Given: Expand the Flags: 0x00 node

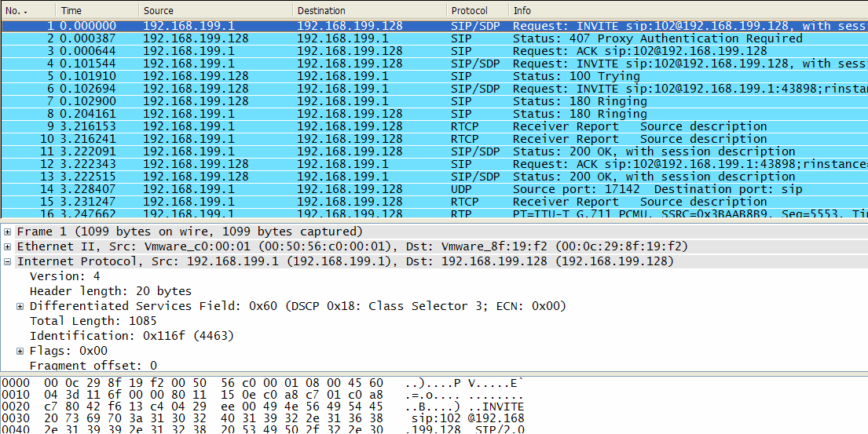Looking at the screenshot, I should 20,351.
